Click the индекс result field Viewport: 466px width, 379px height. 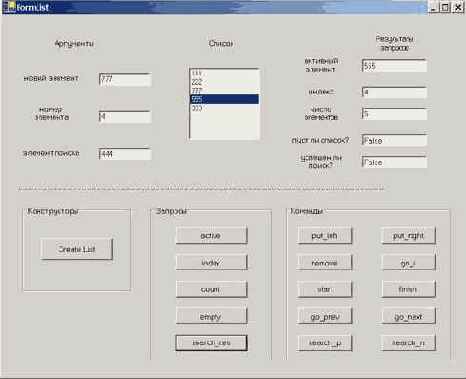[394, 92]
